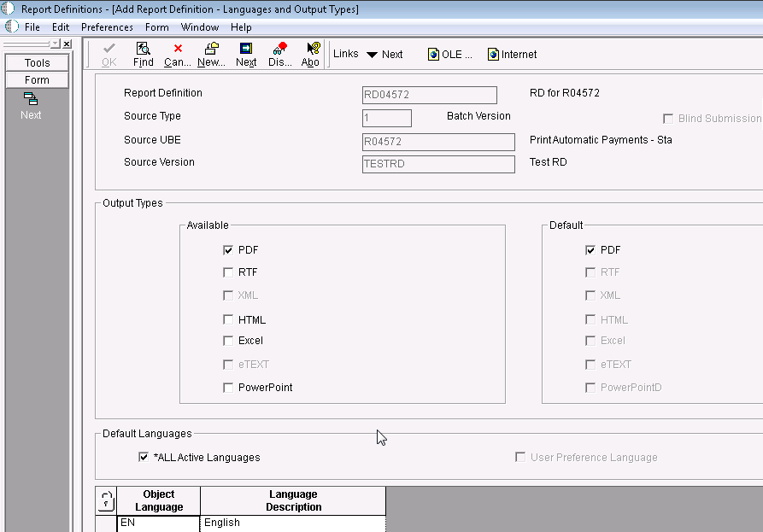The width and height of the screenshot is (763, 532).
Task: Click the 'Batch Version' label
Action: [x=478, y=116]
